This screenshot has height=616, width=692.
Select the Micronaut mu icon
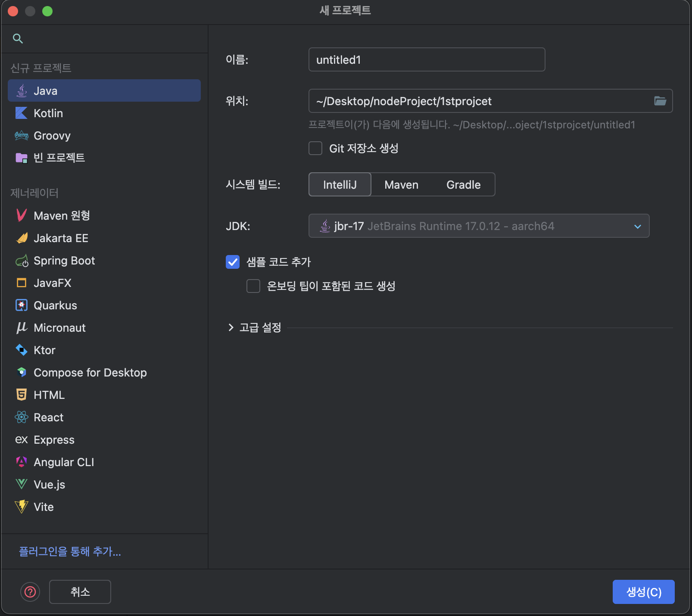[22, 328]
